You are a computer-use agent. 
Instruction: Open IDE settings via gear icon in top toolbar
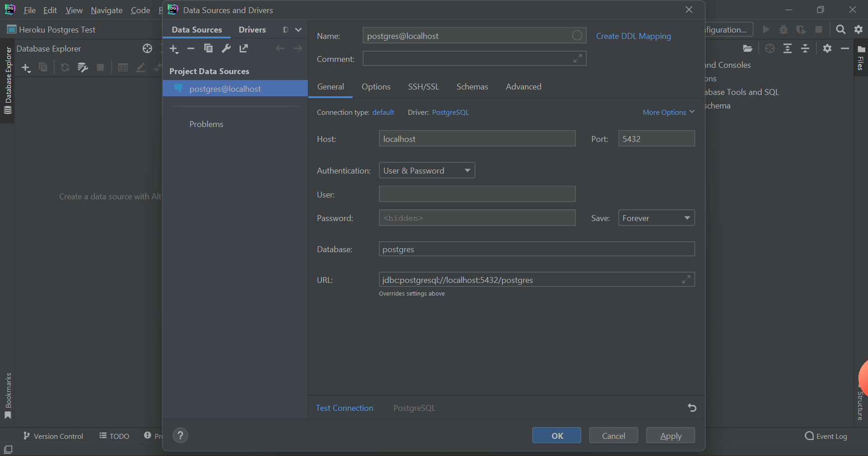859,29
